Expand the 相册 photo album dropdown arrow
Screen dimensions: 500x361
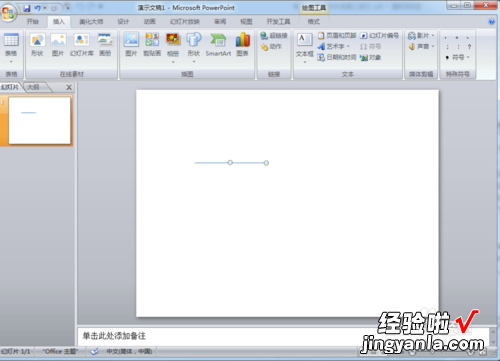coord(173,62)
